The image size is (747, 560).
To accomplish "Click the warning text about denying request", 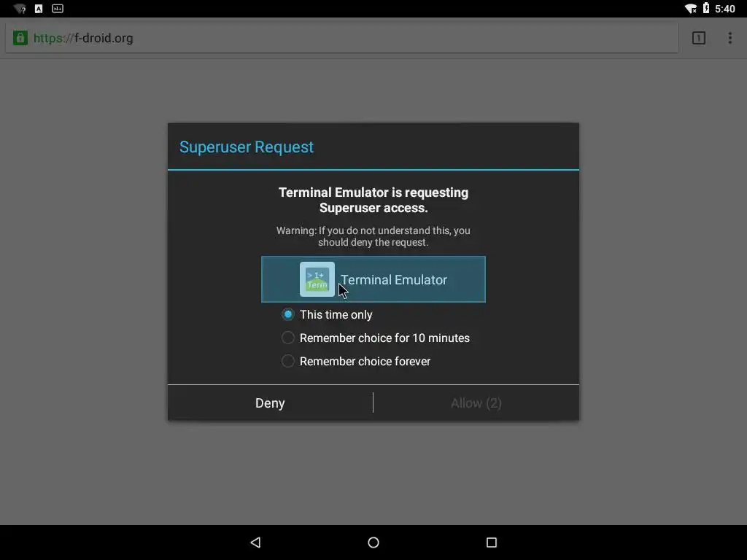I will [x=373, y=236].
